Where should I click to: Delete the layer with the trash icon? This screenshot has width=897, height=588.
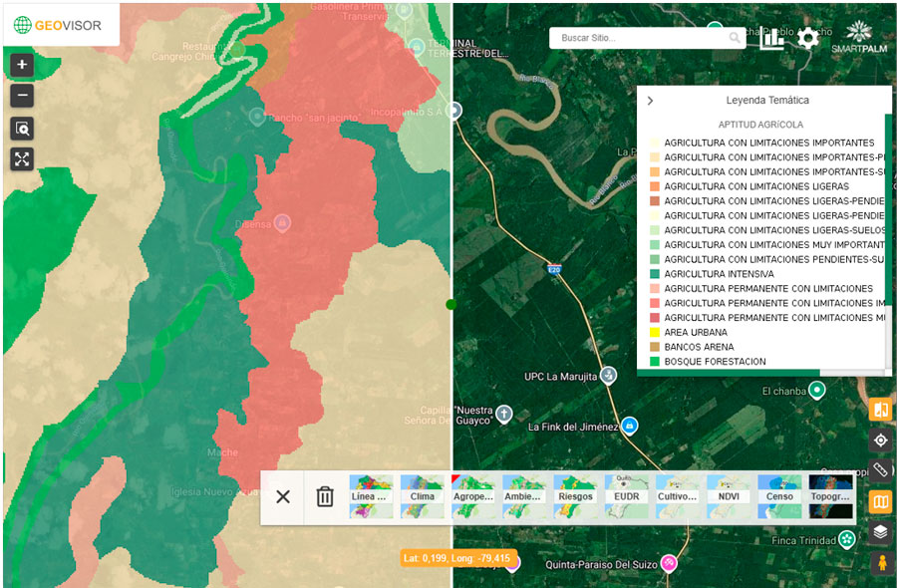325,496
